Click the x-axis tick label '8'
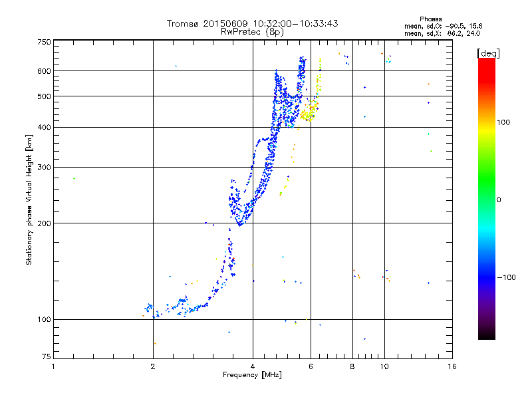 [x=352, y=366]
